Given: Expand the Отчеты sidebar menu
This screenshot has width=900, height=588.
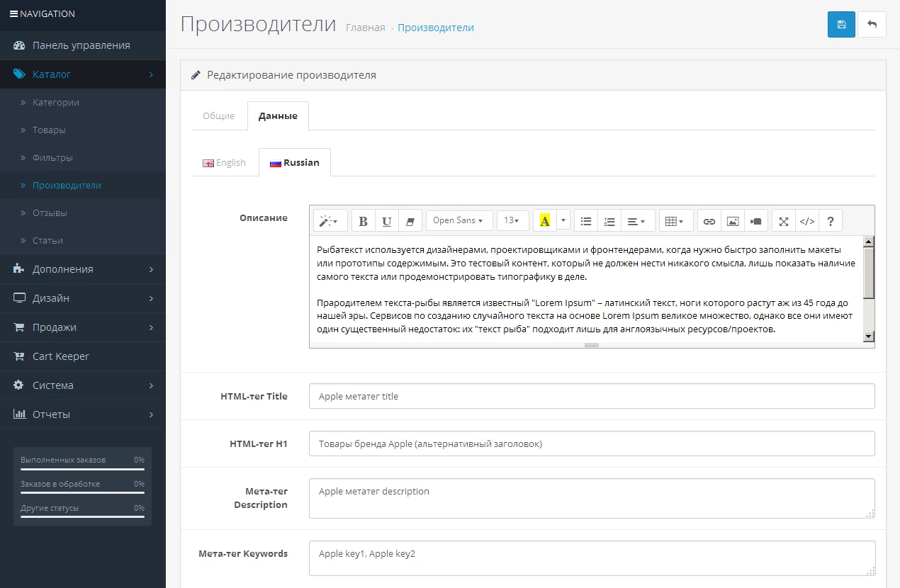Looking at the screenshot, I should coord(83,414).
